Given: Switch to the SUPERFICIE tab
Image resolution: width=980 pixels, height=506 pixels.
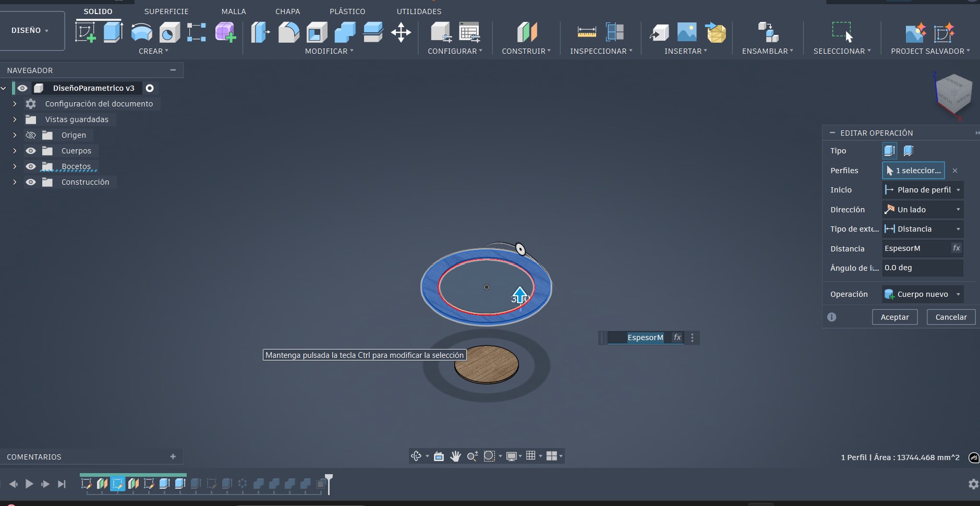Looking at the screenshot, I should tap(166, 11).
